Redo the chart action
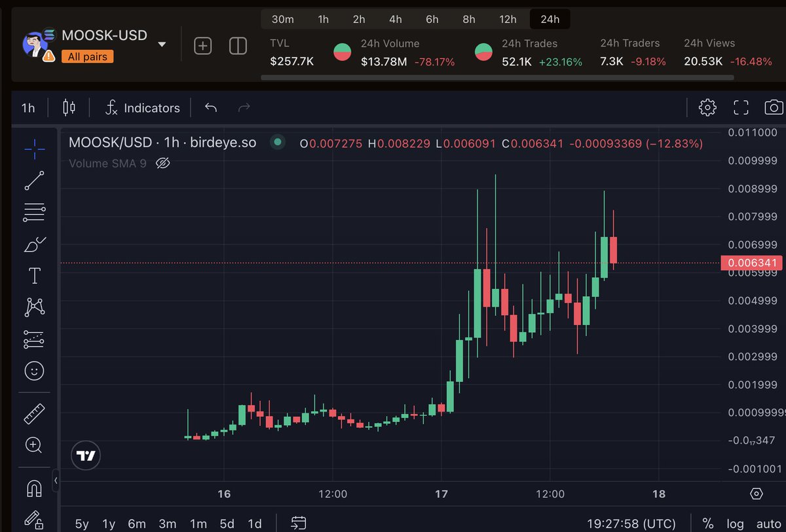Image resolution: width=786 pixels, height=532 pixels. tap(244, 107)
